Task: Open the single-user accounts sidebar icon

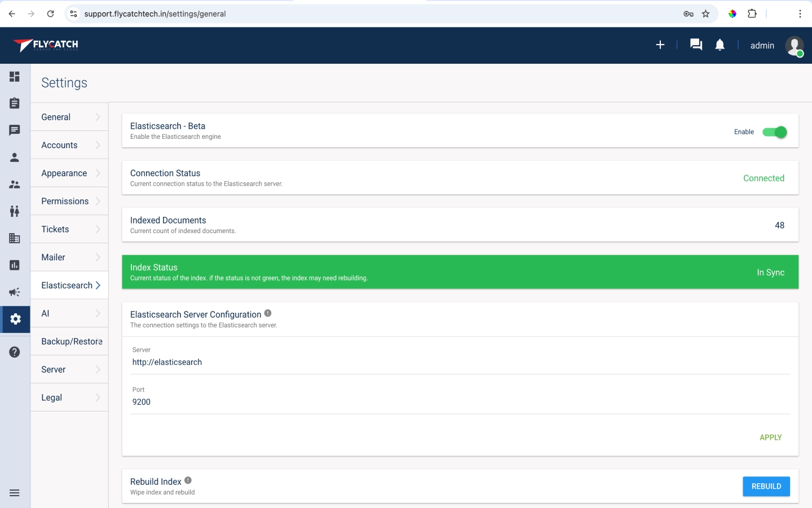Action: [x=15, y=157]
